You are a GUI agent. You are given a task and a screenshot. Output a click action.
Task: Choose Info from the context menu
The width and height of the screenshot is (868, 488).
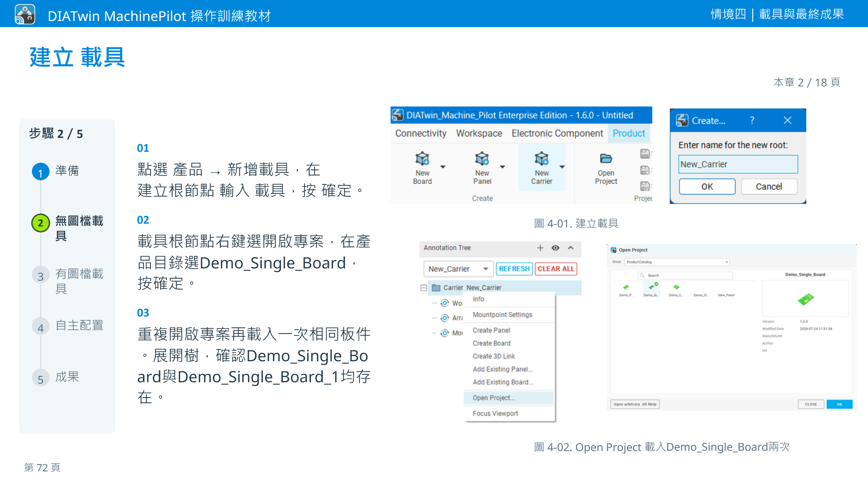(x=509, y=299)
